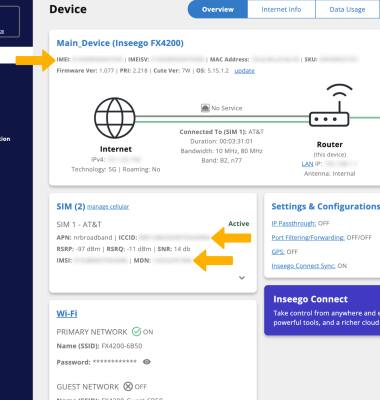Click the 'SIM (2)' heading
The image size is (380, 400).
coord(71,207)
